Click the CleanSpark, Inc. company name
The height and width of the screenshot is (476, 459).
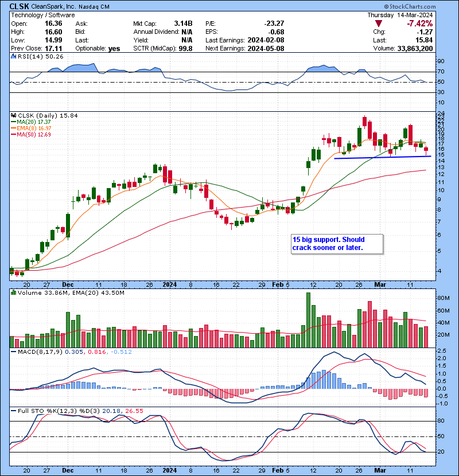[53, 6]
